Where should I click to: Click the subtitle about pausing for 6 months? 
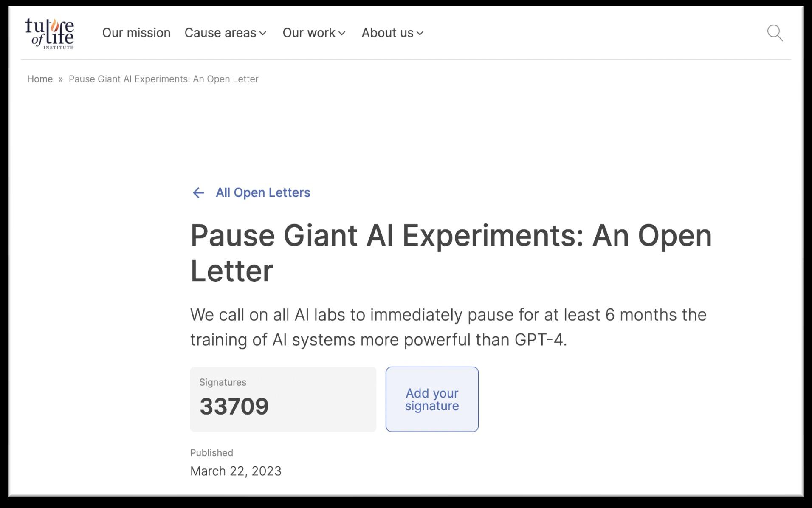(448, 327)
